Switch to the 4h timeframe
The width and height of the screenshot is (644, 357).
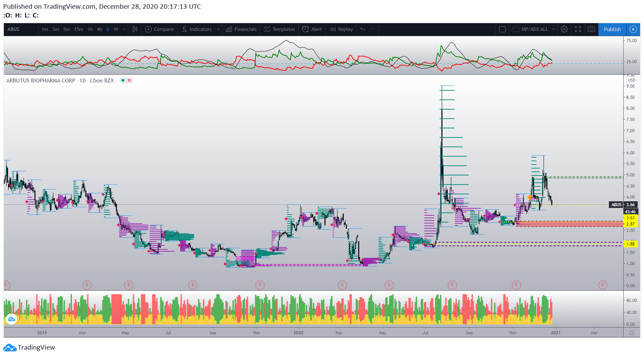point(99,29)
